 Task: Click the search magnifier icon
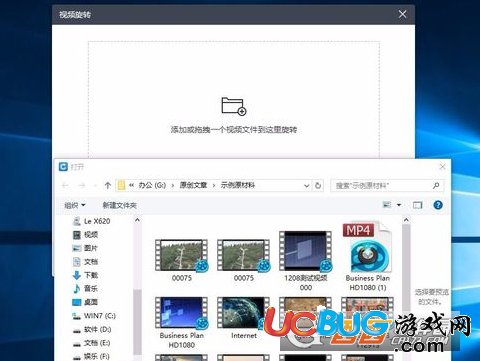436,185
